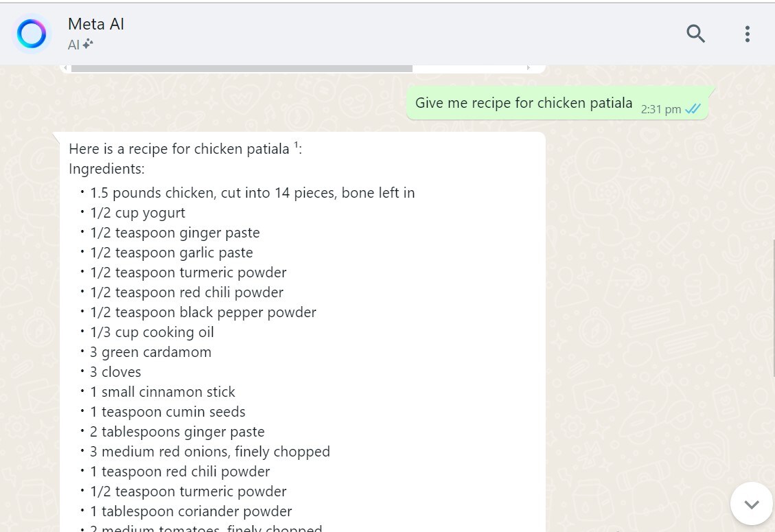Click the '1 teaspoon cumin seeds' ingredient line
The width and height of the screenshot is (775, 532).
click(167, 412)
